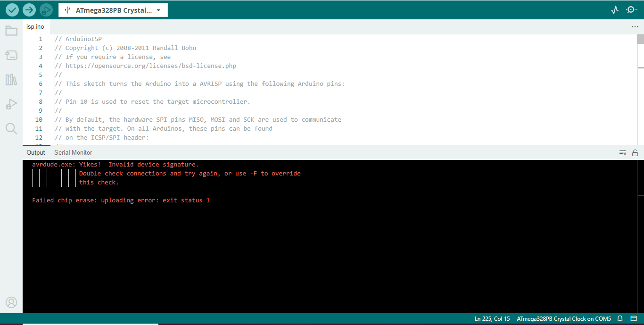Image resolution: width=644 pixels, height=325 pixels.
Task: Select the isp.ino editor tab
Action: [35, 26]
